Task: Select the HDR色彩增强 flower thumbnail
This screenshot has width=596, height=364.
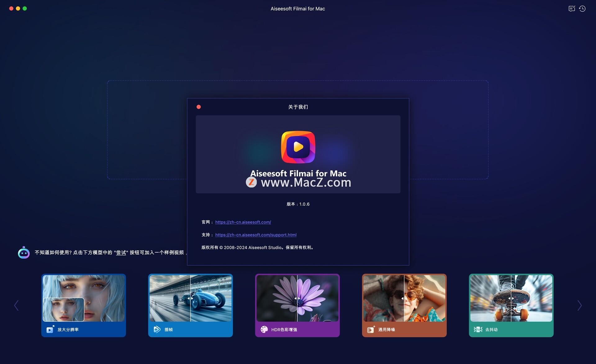Action: point(297,298)
